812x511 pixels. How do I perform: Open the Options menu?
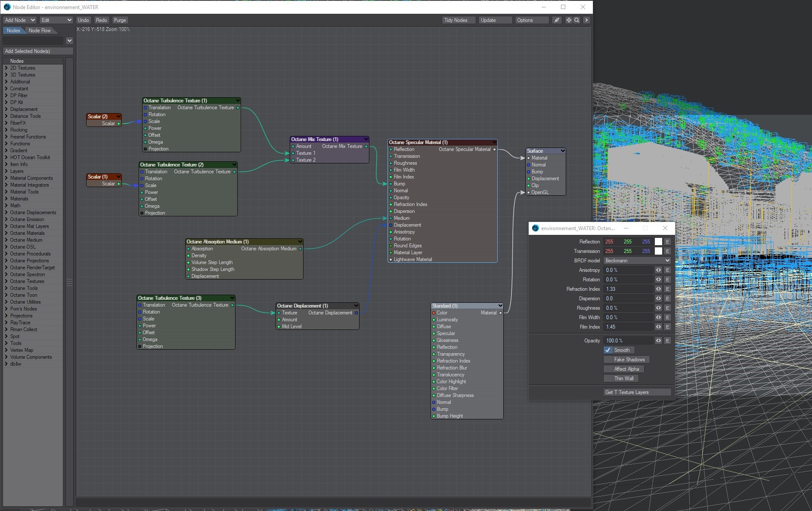(x=532, y=20)
